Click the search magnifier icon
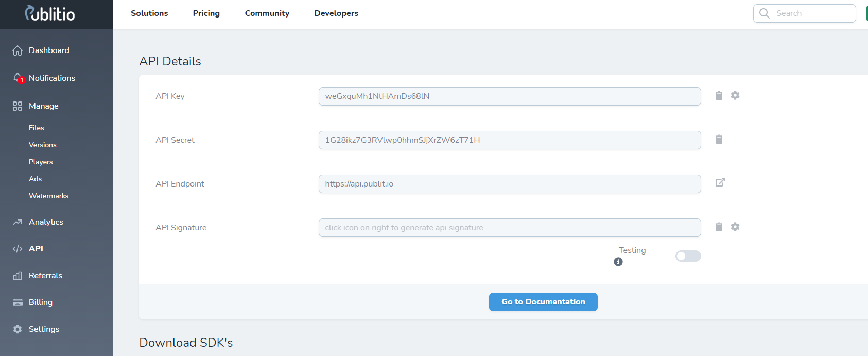This screenshot has width=868, height=356. pos(765,13)
